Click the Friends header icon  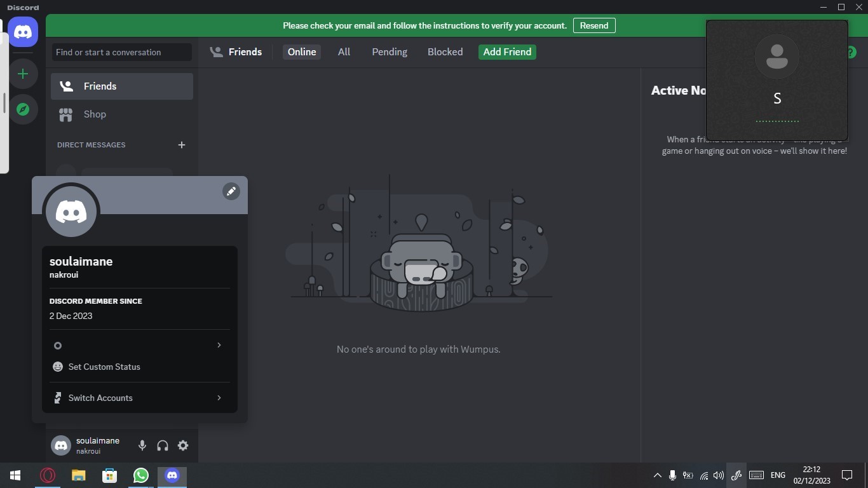[x=217, y=52]
